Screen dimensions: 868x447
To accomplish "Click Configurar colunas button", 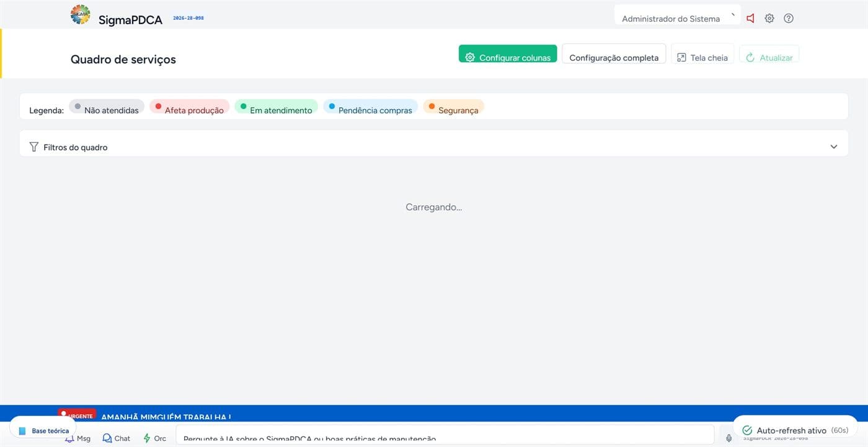I will (508, 54).
